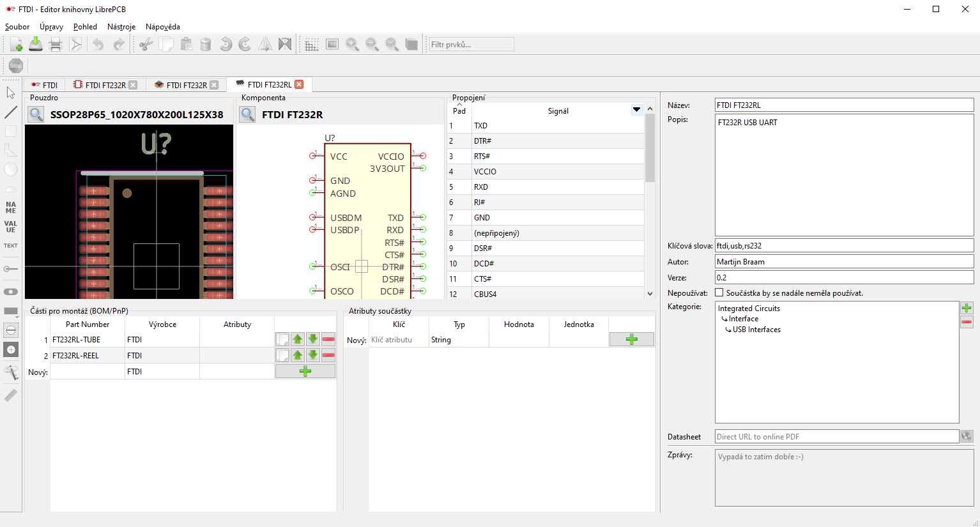This screenshot has width=980, height=527.
Task: Switch to the FTDI library overview tab
Action: [45, 85]
